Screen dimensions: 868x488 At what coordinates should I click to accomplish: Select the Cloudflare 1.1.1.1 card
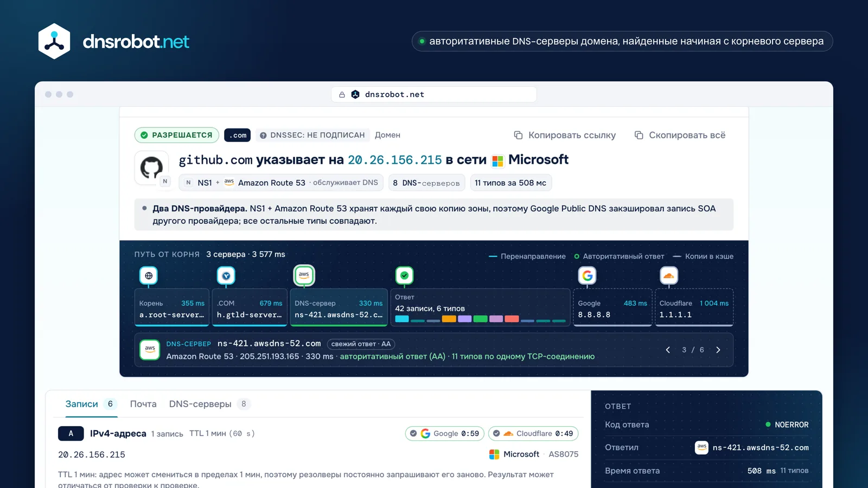(x=694, y=307)
